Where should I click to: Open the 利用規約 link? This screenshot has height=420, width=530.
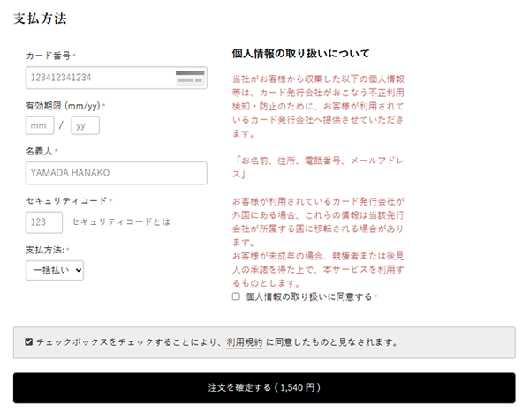244,341
